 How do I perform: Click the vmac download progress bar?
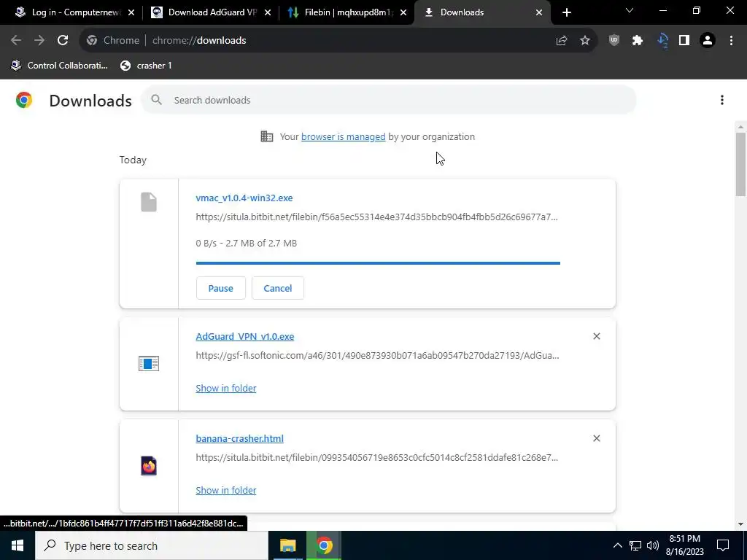point(378,262)
